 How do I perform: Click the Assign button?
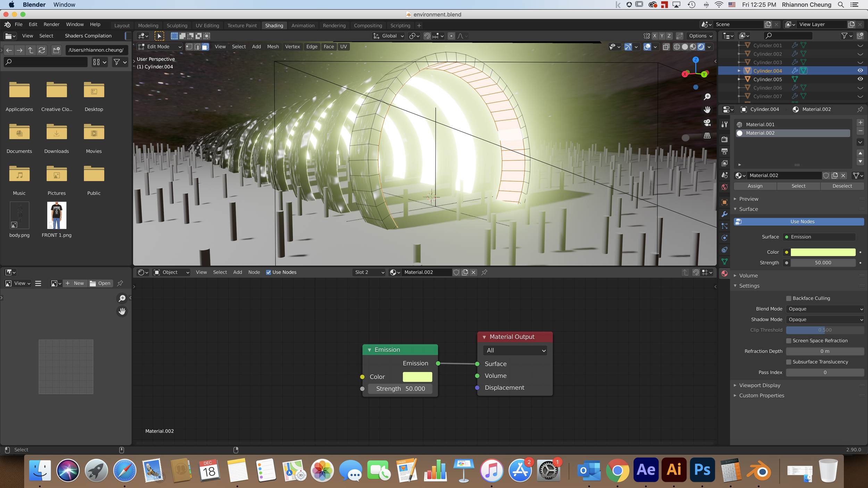[x=755, y=186]
